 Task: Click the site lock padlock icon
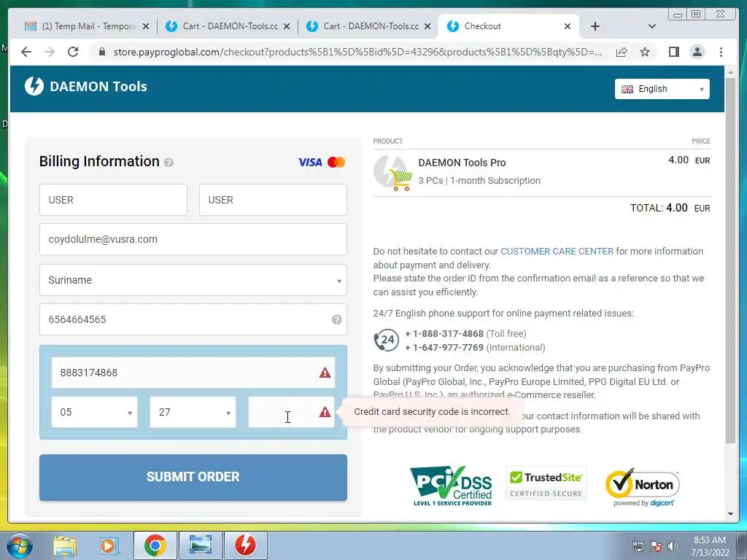[x=102, y=52]
